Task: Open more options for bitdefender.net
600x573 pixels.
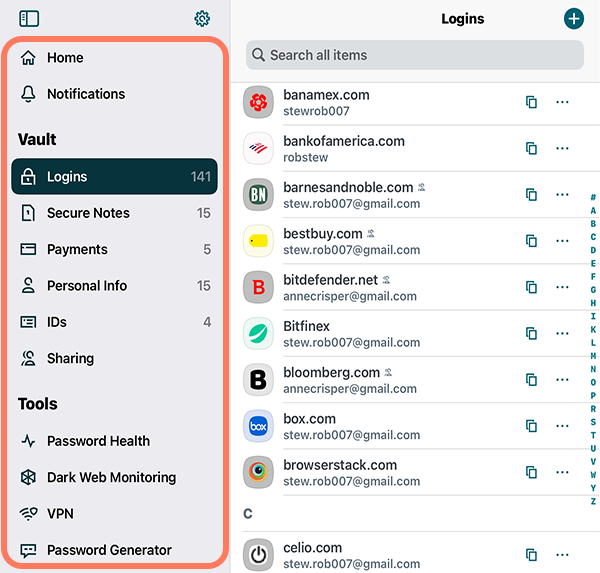Action: click(562, 287)
